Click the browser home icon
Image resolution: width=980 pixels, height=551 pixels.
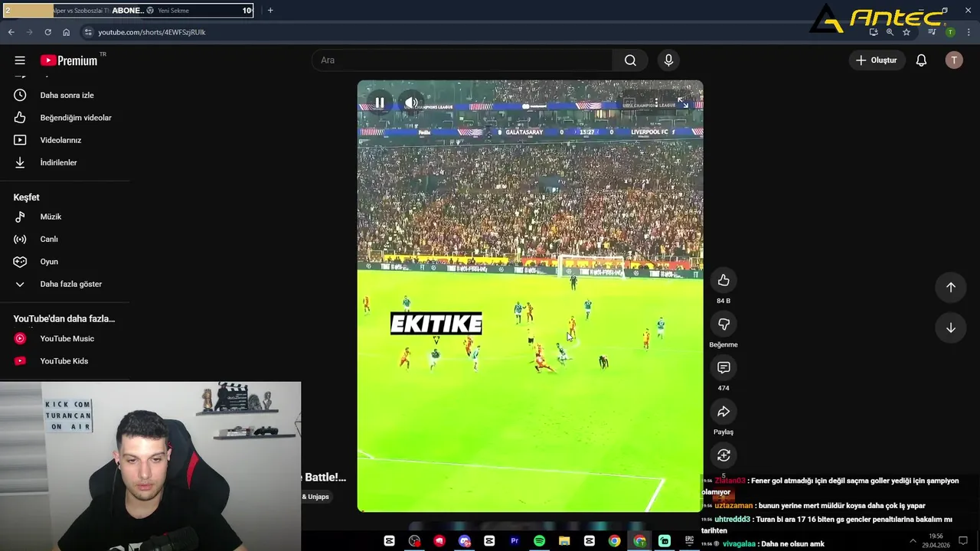tap(66, 32)
